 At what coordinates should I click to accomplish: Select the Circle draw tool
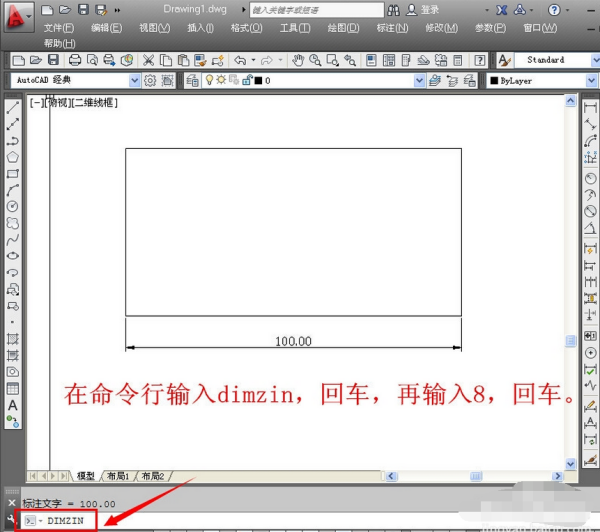coord(13,206)
